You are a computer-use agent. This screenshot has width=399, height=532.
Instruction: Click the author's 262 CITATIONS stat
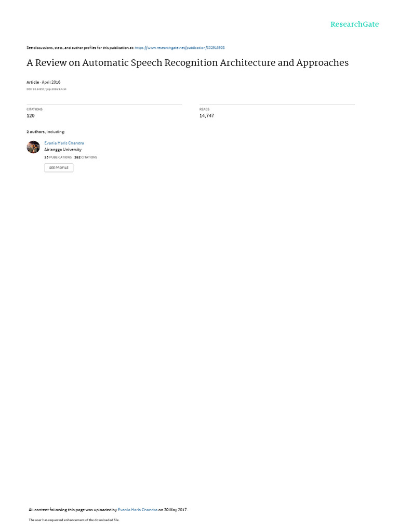click(x=86, y=157)
